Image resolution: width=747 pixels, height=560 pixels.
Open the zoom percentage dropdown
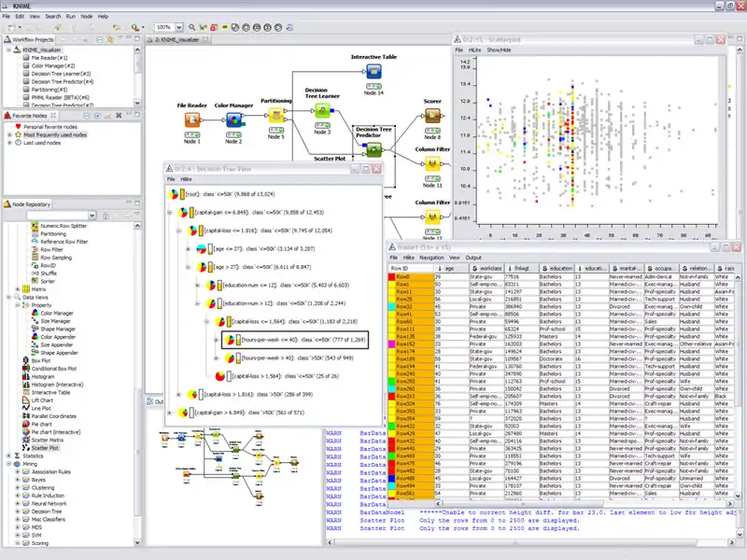point(178,28)
